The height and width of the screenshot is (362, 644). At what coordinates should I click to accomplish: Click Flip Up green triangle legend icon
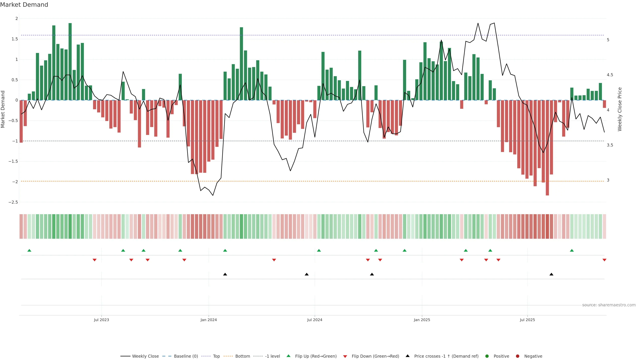[288, 356]
